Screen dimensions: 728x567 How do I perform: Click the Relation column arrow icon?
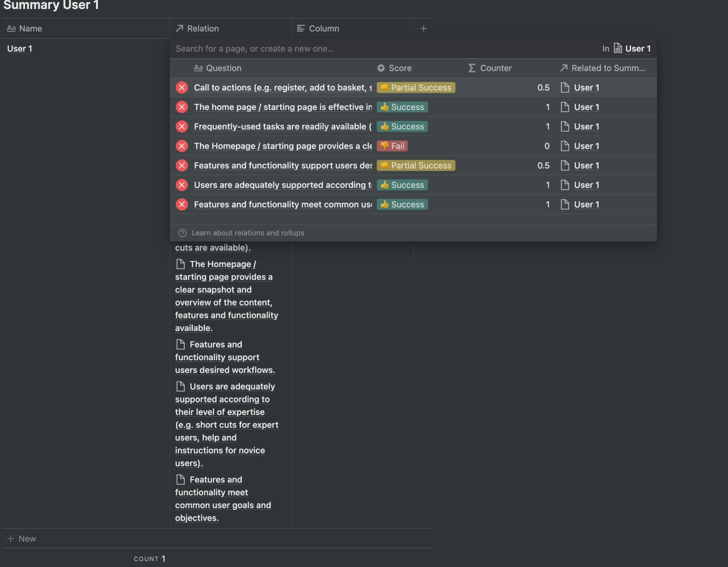[180, 28]
